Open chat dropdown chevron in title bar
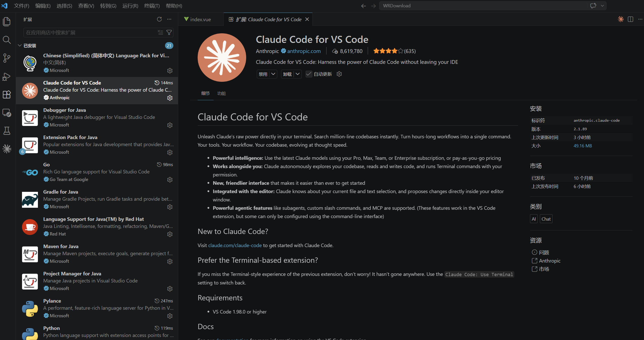 point(602,6)
